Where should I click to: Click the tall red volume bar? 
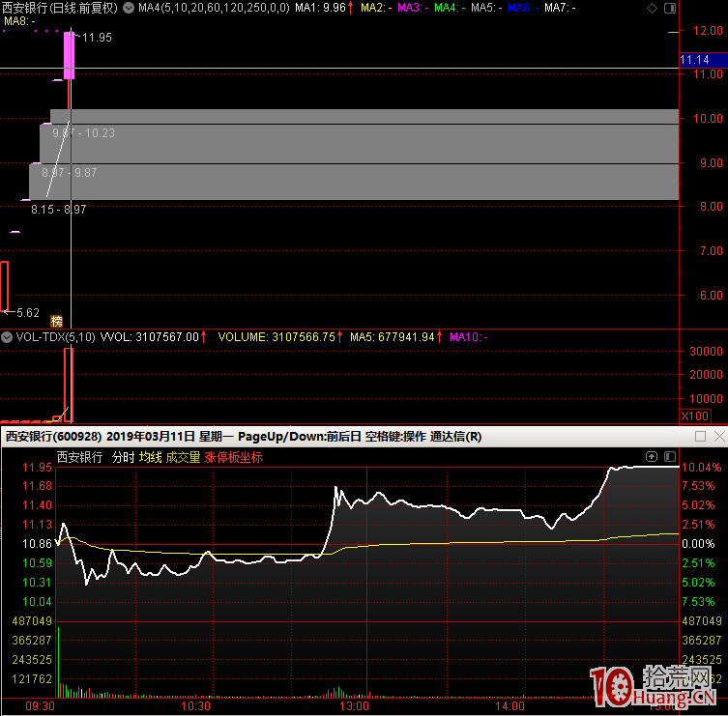tap(69, 385)
